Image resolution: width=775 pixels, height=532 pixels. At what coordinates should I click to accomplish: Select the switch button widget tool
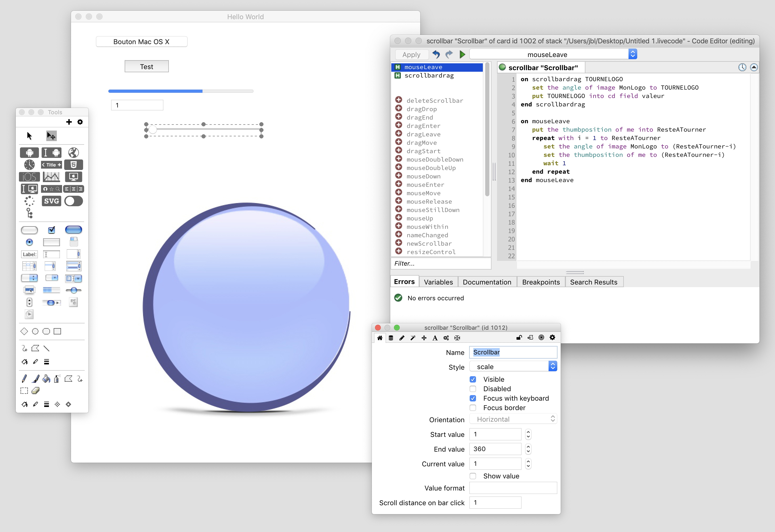coord(73,201)
